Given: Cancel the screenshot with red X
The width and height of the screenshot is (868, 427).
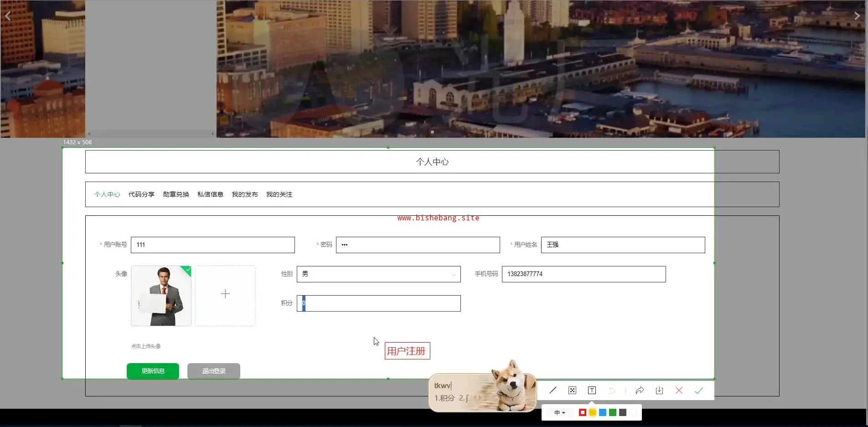Looking at the screenshot, I should pos(679,391).
